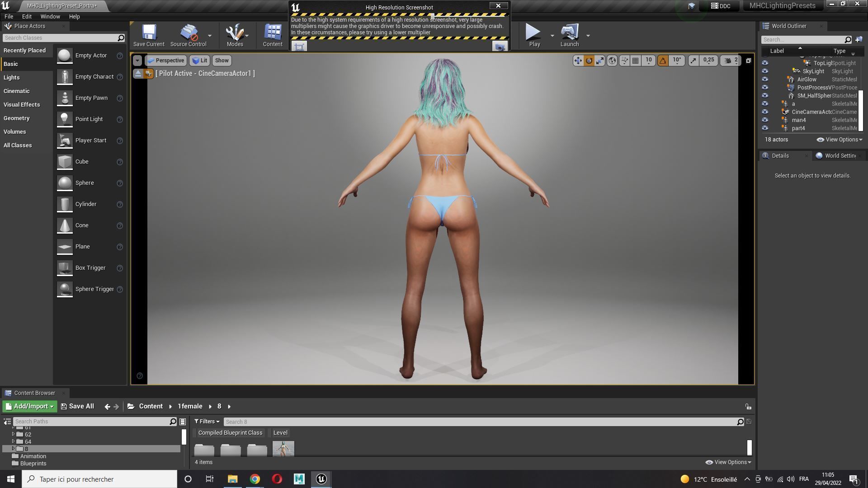Toggle visibility of man4 actor
868x488 pixels.
(765, 120)
